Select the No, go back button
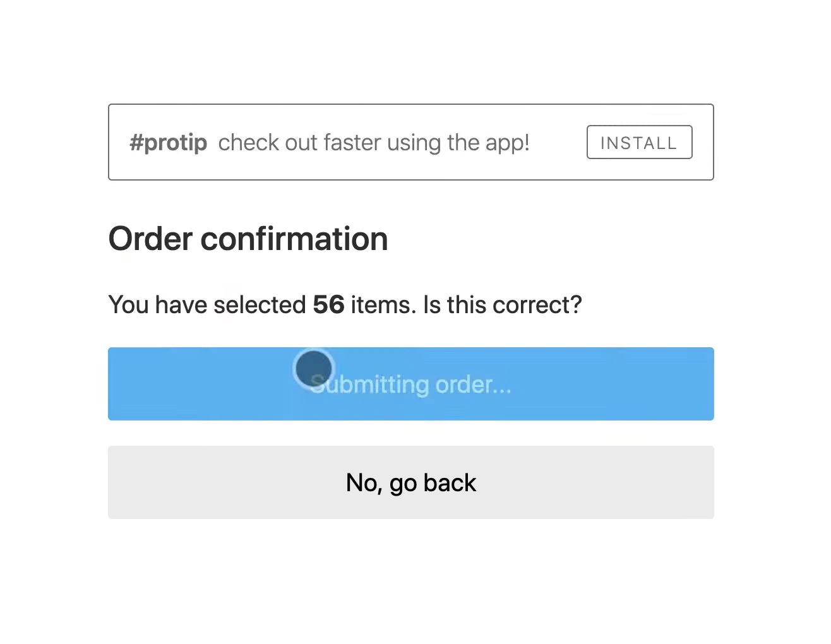Viewport: 831px width, 644px height. tap(410, 482)
